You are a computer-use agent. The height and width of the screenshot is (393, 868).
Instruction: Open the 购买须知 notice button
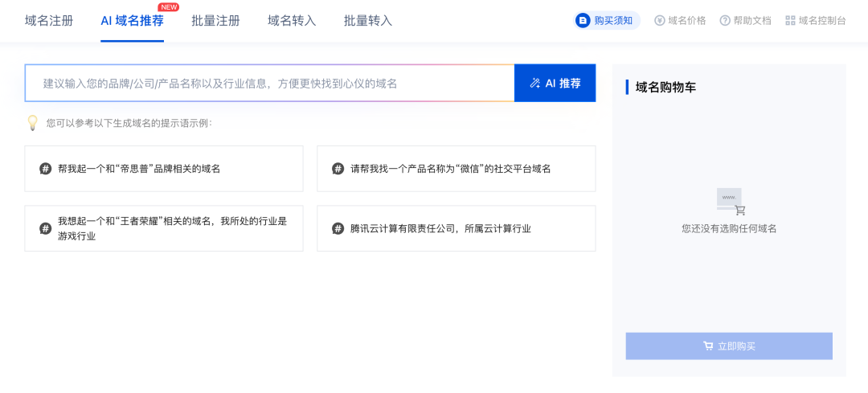pyautogui.click(x=607, y=20)
